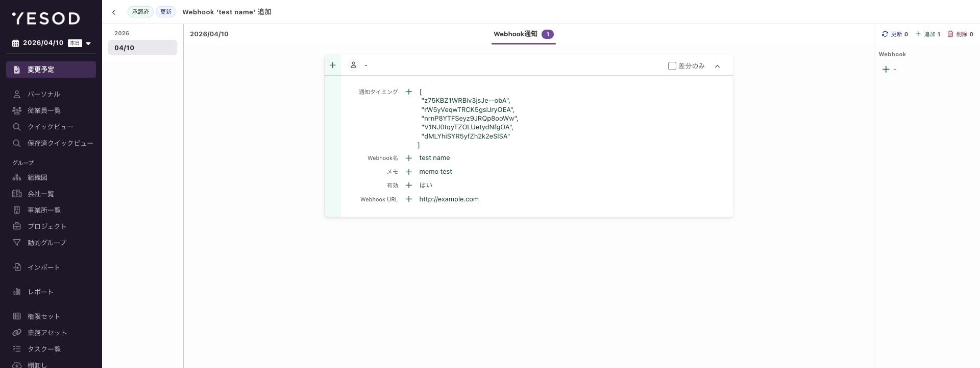Click the trash 削除 counter icon
980x368 pixels.
(x=950, y=34)
